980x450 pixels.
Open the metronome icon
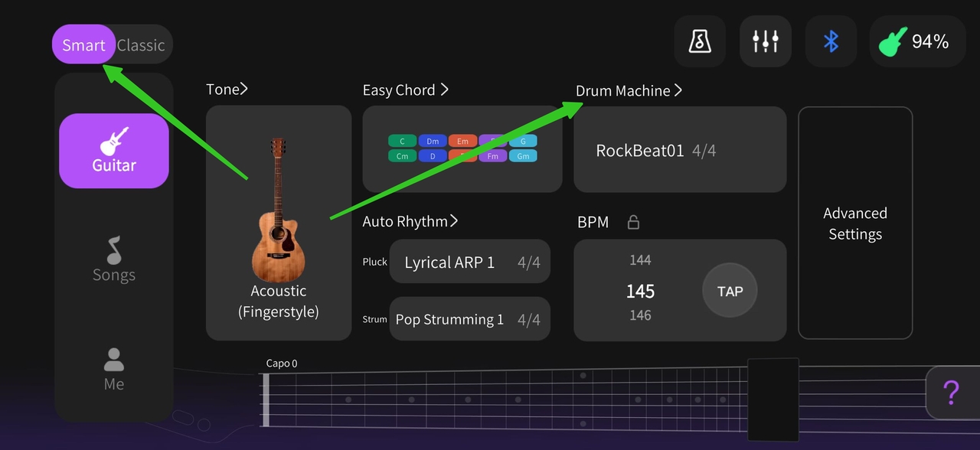[x=700, y=41]
